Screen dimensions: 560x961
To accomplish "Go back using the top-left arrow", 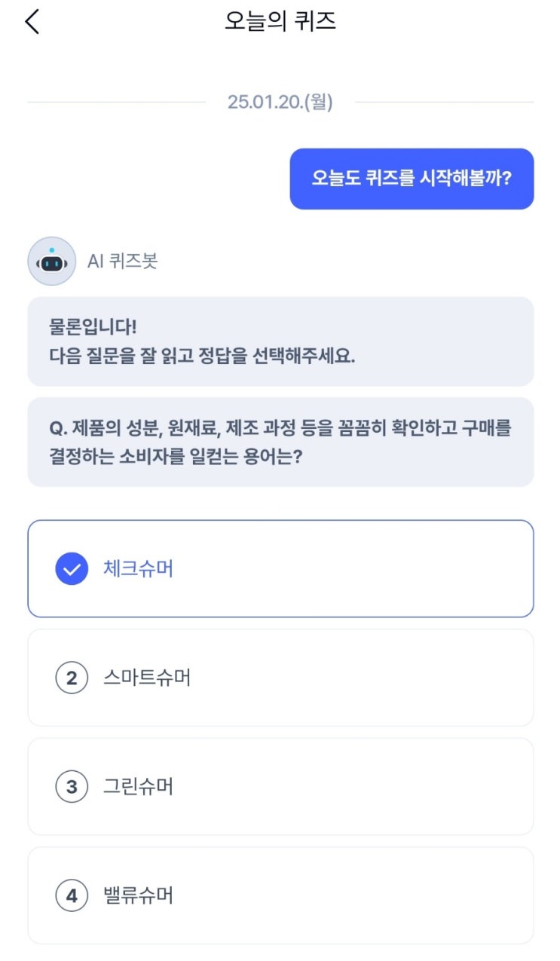I will point(32,22).
